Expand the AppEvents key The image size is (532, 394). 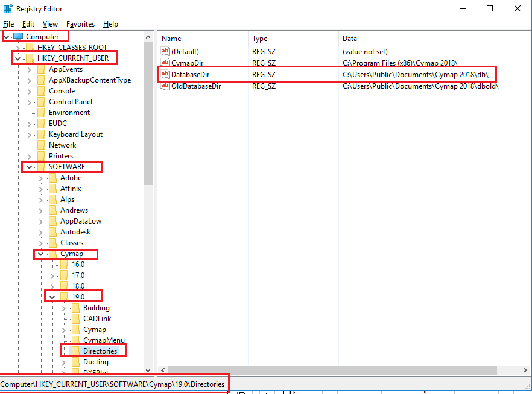point(29,70)
